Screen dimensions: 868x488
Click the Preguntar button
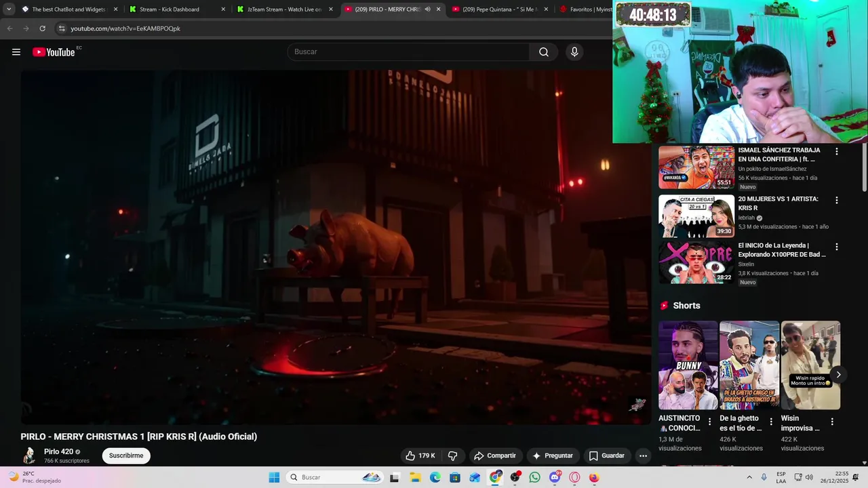click(553, 455)
